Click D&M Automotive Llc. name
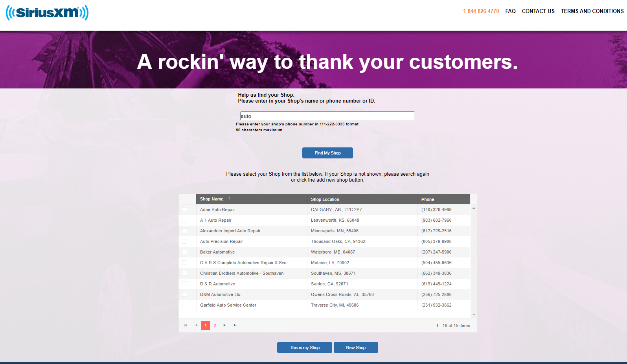The image size is (627, 364). (x=221, y=294)
